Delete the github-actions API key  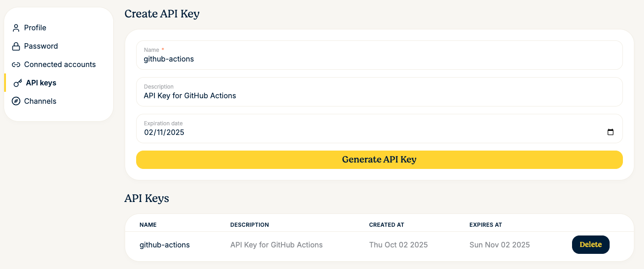point(590,245)
